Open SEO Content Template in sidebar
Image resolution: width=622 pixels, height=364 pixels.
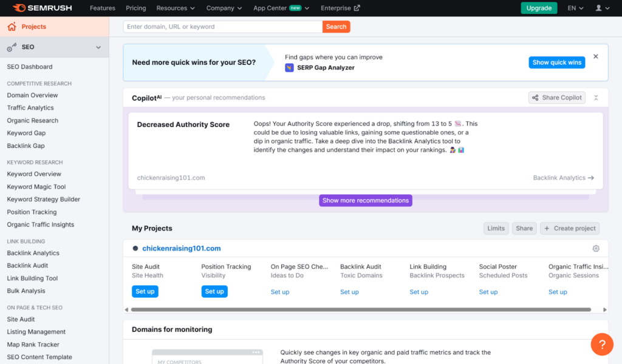point(39,357)
